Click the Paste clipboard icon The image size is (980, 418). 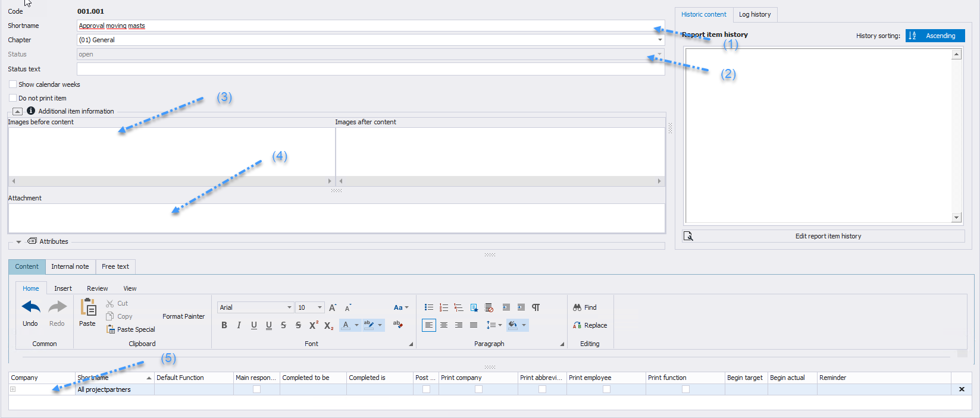click(88, 307)
